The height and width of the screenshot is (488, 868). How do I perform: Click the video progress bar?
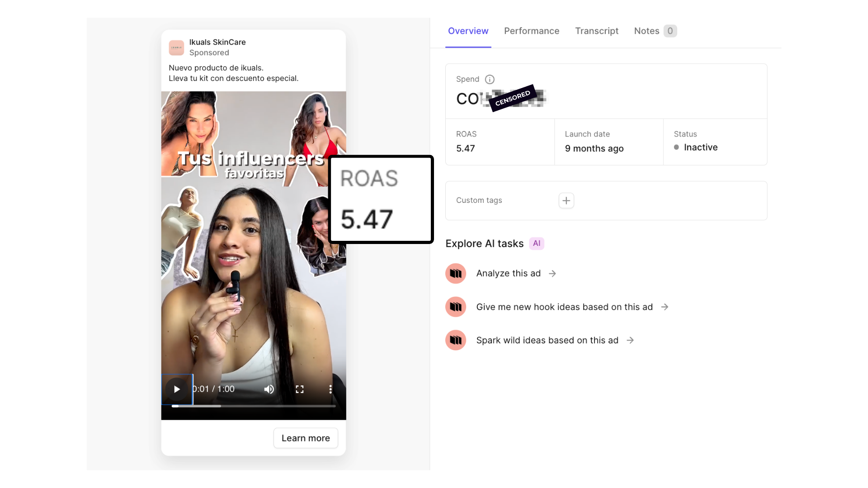(254, 406)
